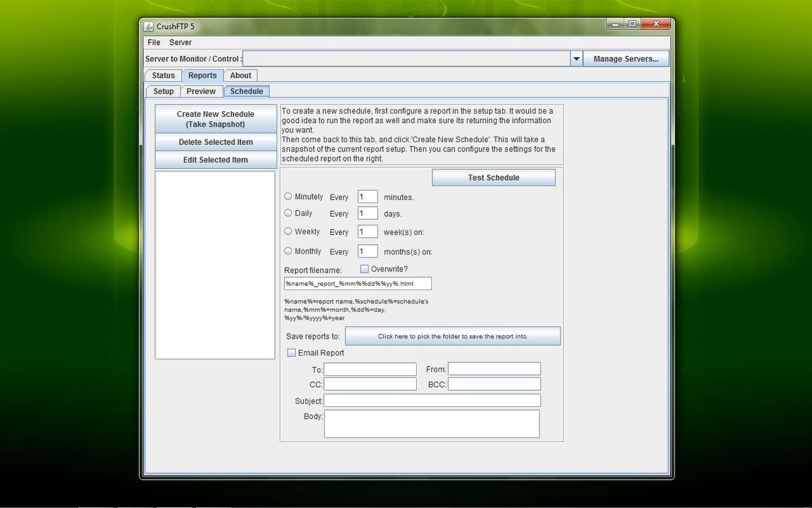
Task: Click inside the Server to Monitor combo box
Action: click(x=406, y=58)
